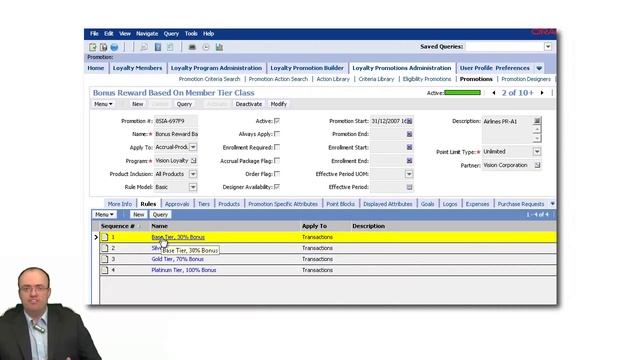
Task: Open the Point Limit Type dropdown
Action: click(537, 151)
